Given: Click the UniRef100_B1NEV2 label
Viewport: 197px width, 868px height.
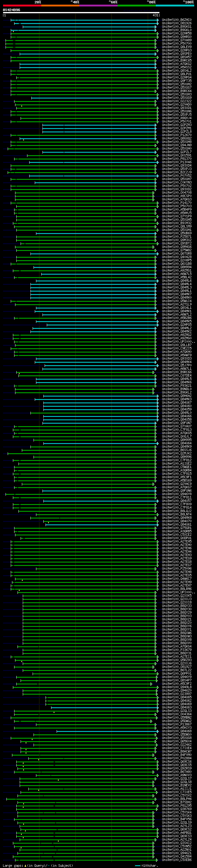Looking at the screenshot, I should (x=177, y=785).
